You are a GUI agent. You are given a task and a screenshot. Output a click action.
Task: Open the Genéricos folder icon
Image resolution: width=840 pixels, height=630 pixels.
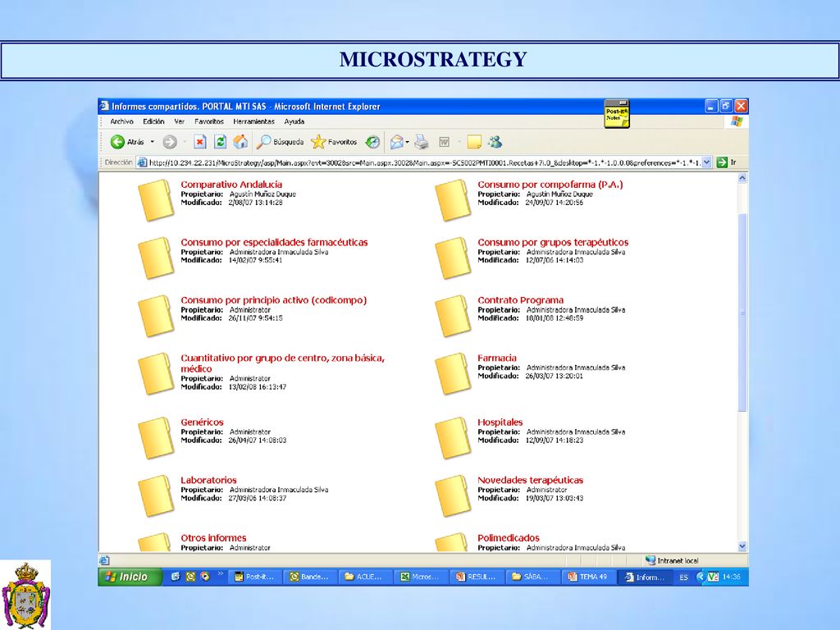point(156,438)
